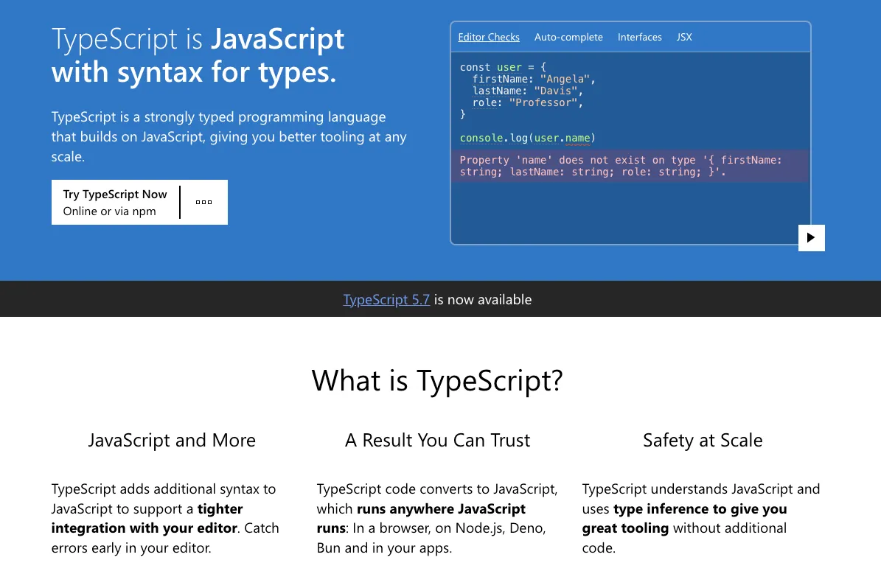This screenshot has height=588, width=881.
Task: Click the 'A Result You Can Trust' heading
Action: pyautogui.click(x=437, y=441)
